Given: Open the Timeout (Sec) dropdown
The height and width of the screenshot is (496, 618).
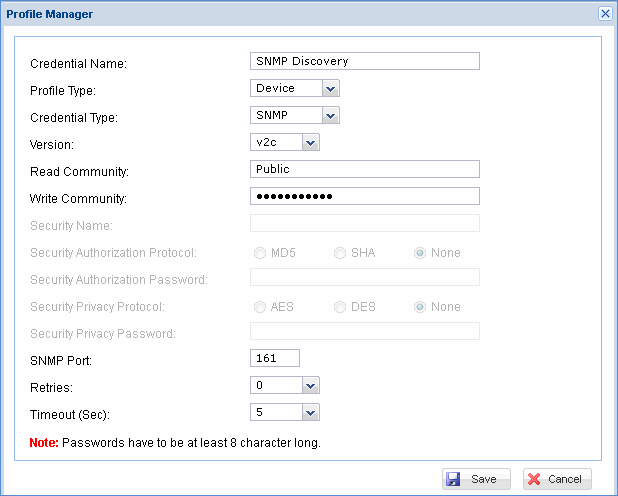Looking at the screenshot, I should [x=309, y=412].
